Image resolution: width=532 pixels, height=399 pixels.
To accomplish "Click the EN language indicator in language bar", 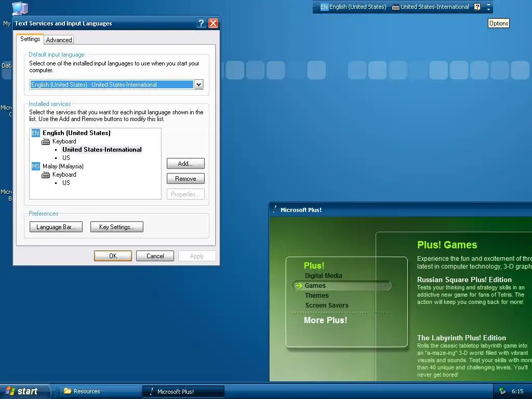I will [x=324, y=7].
